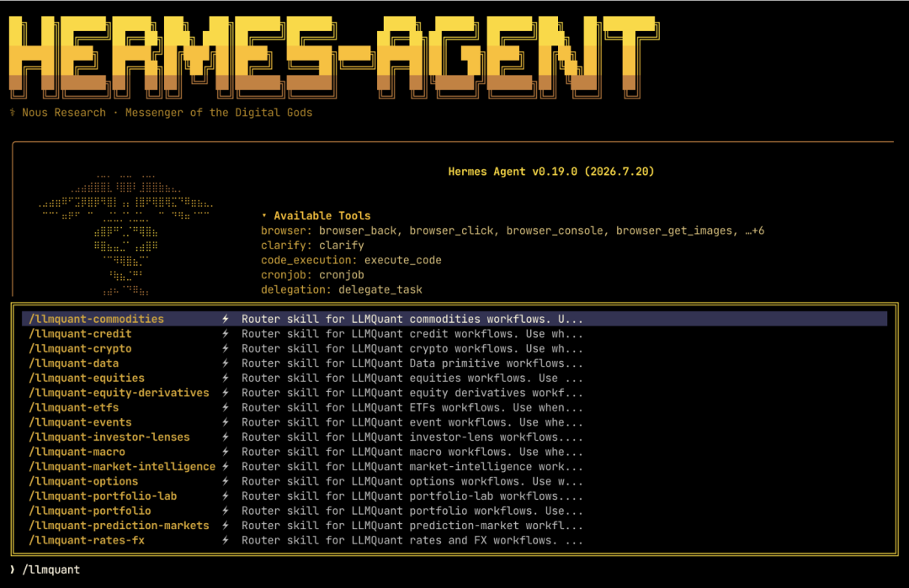Screen dimensions: 909x588
Task: Pick /llmquant-events from the completion list
Action: [x=80, y=422]
